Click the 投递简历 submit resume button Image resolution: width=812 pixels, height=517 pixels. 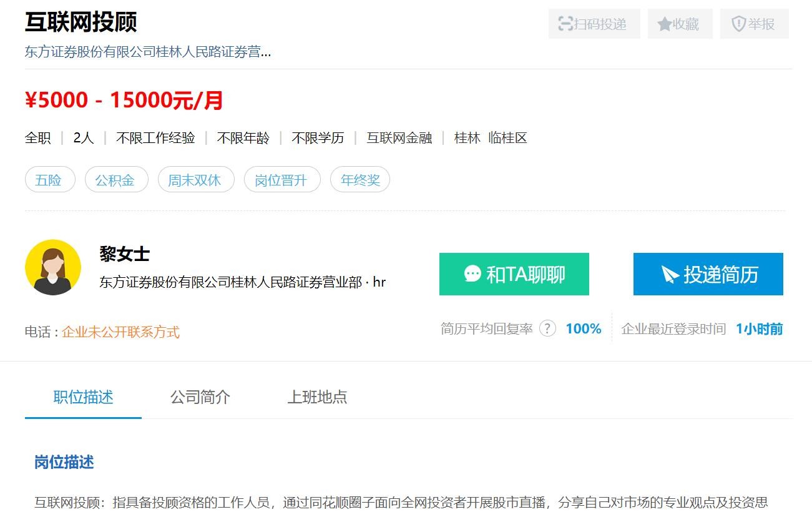[x=708, y=274]
